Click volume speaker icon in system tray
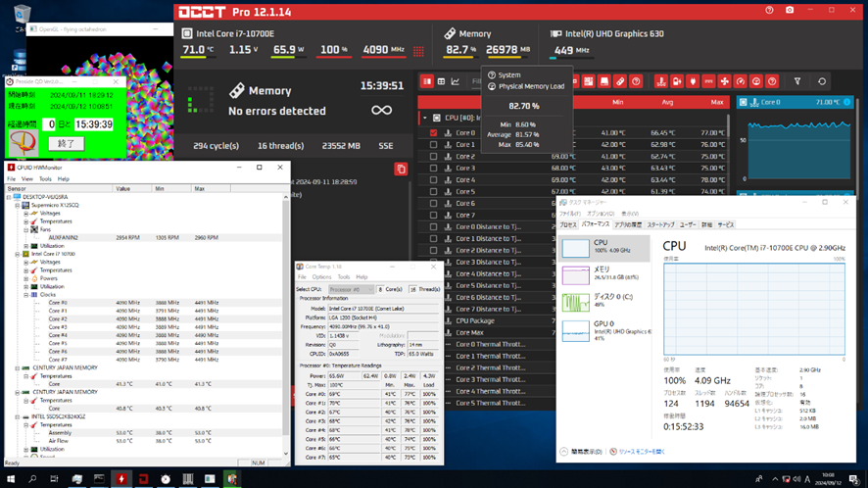The width and height of the screenshot is (868, 488). point(796,479)
